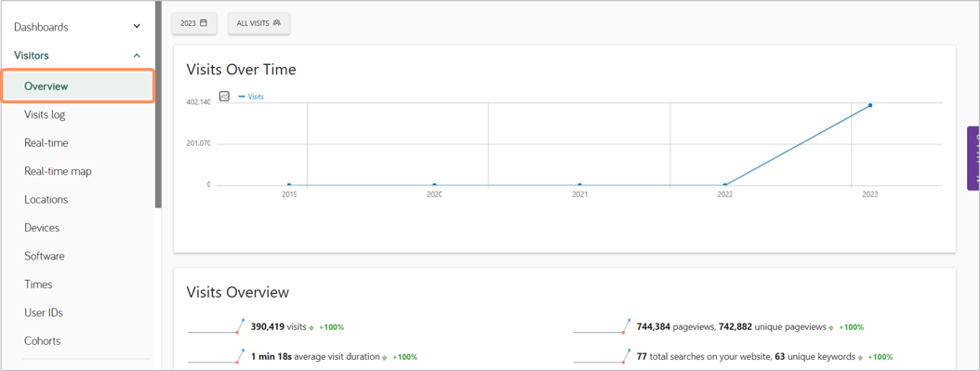The height and width of the screenshot is (371, 980).
Task: Click the evolution icon next to visits +100%
Action: [311, 327]
